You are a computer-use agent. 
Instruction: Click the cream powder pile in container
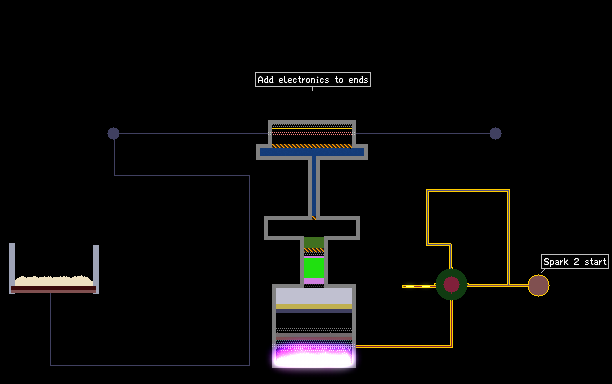click(x=53, y=281)
